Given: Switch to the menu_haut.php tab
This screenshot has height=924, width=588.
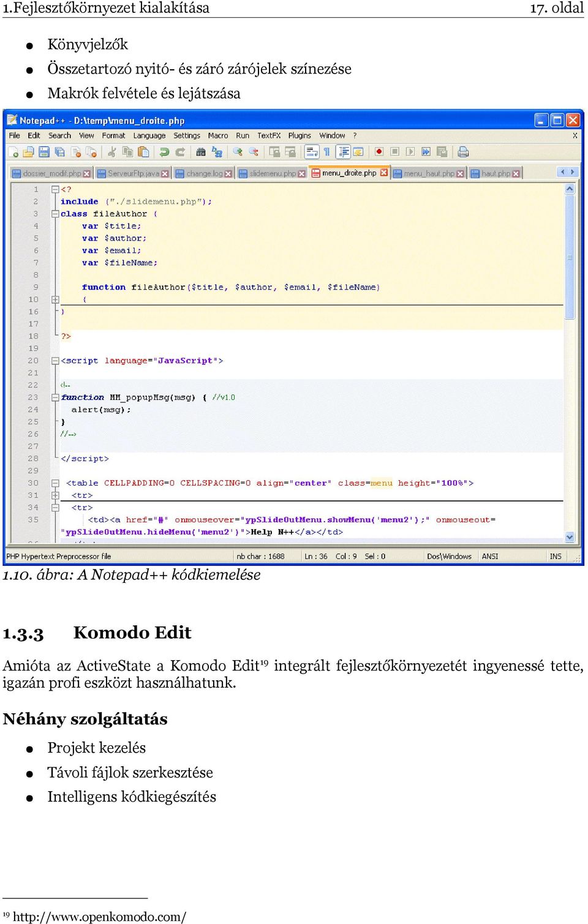Looking at the screenshot, I should (429, 173).
